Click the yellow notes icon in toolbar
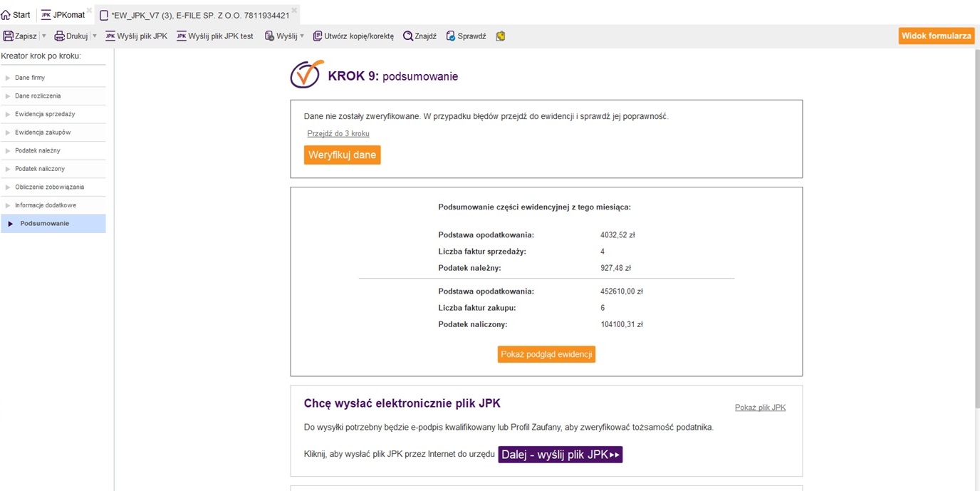This screenshot has width=980, height=491. 501,36
